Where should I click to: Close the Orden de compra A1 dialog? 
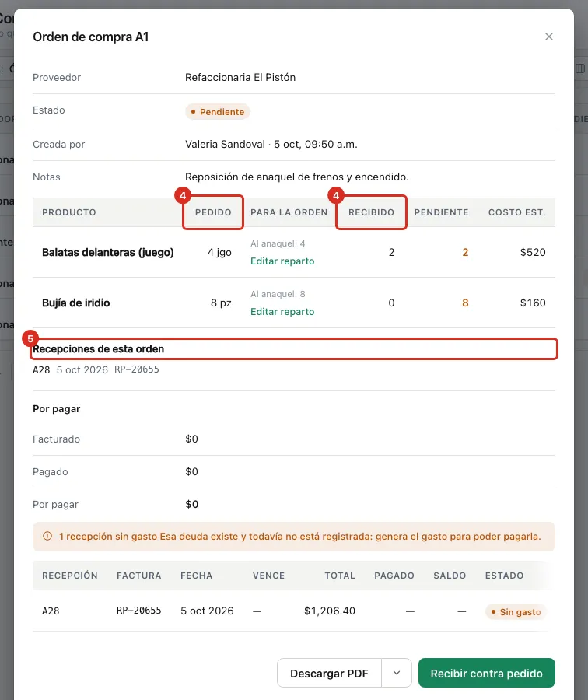(x=548, y=37)
